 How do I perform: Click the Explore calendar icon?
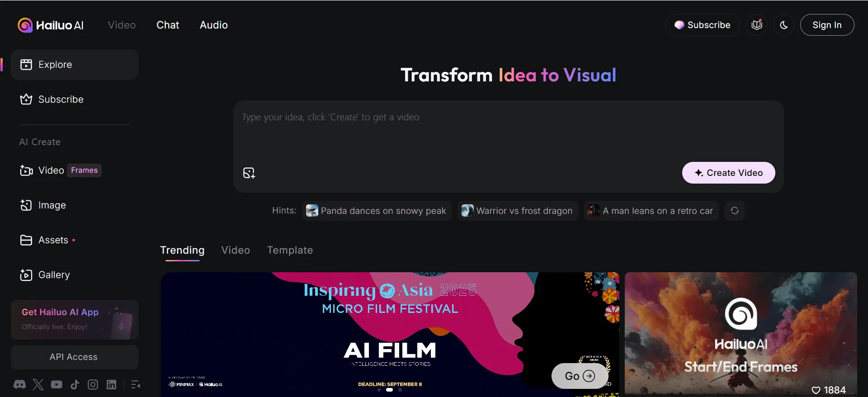(x=26, y=65)
